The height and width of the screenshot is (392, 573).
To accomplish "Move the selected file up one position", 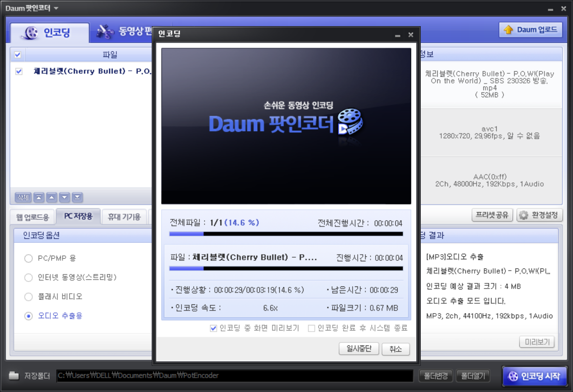I will click(x=52, y=197).
